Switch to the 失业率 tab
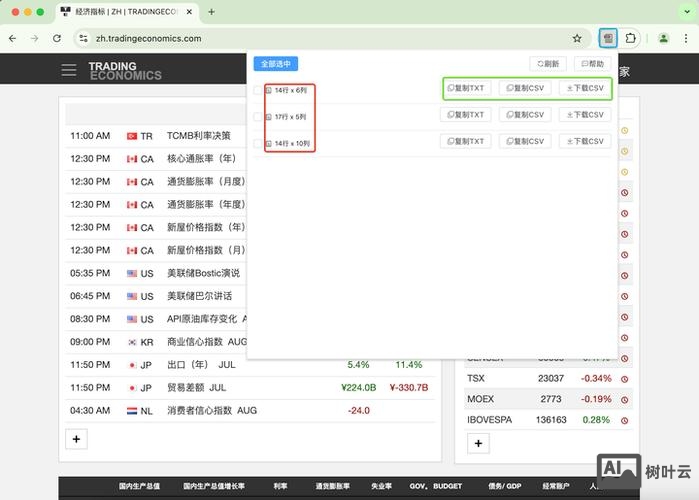Screen dimensions: 699x500 (382, 486)
